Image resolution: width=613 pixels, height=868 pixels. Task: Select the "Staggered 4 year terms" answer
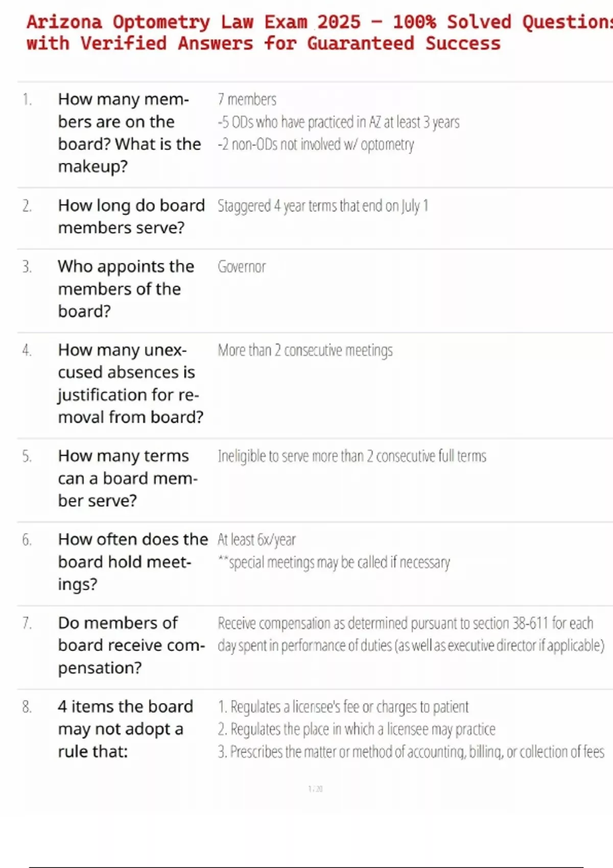(x=323, y=206)
